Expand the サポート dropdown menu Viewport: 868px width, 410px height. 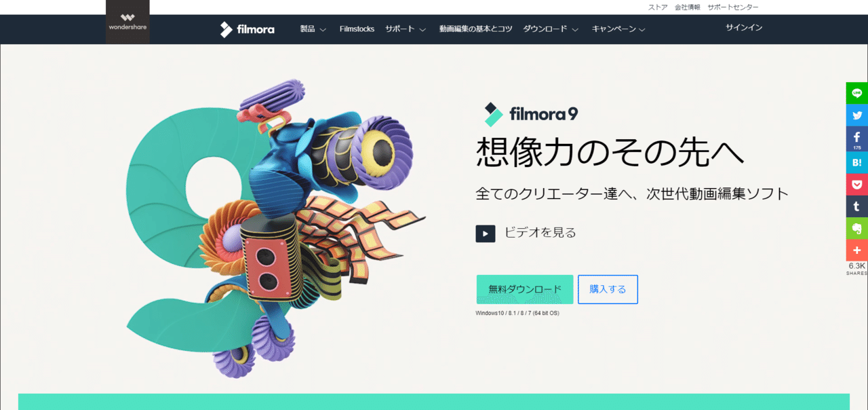(406, 29)
